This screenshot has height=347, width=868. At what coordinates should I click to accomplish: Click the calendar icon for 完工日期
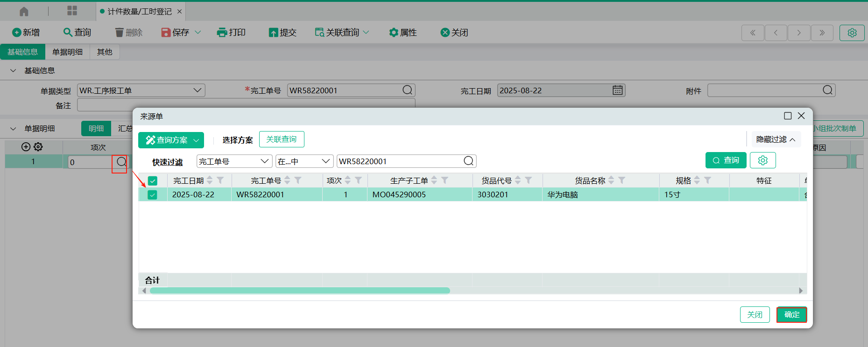(617, 90)
